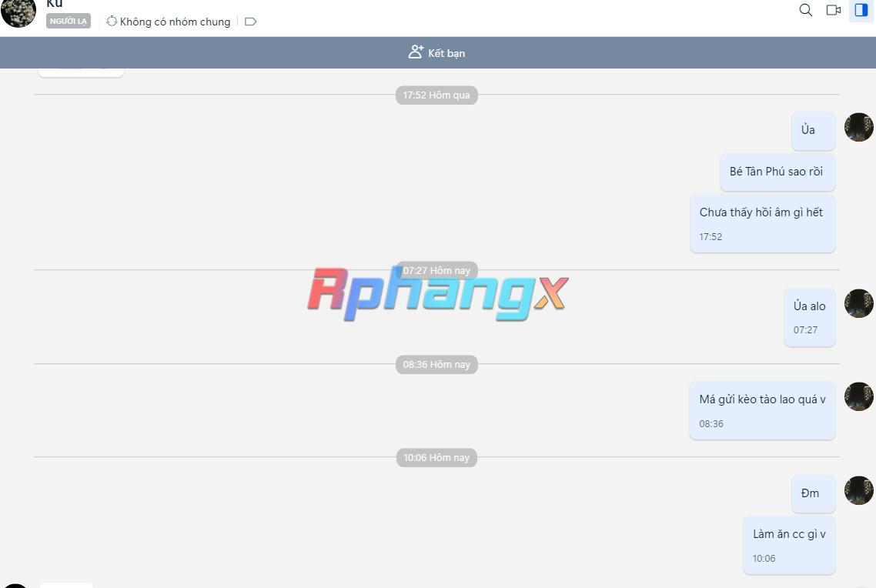Click the 08:36 Hôm nay timestamp separator
The width and height of the screenshot is (876, 588).
[436, 365]
